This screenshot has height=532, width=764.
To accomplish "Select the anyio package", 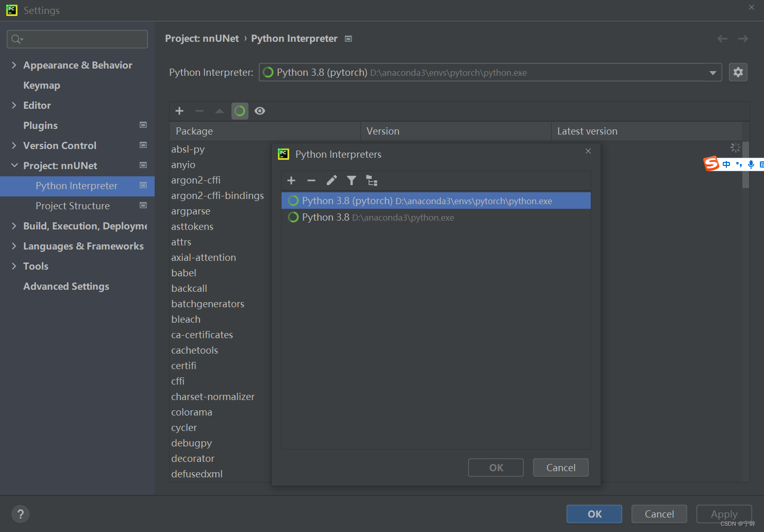I will pos(184,164).
